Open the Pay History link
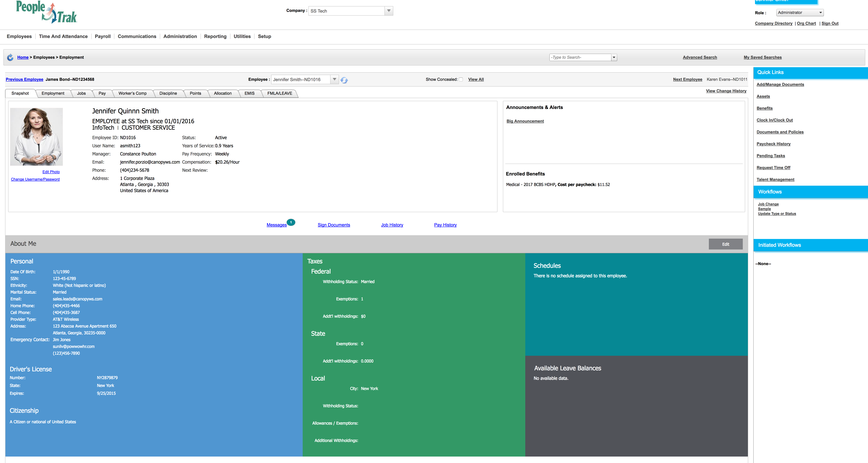 pyautogui.click(x=445, y=225)
